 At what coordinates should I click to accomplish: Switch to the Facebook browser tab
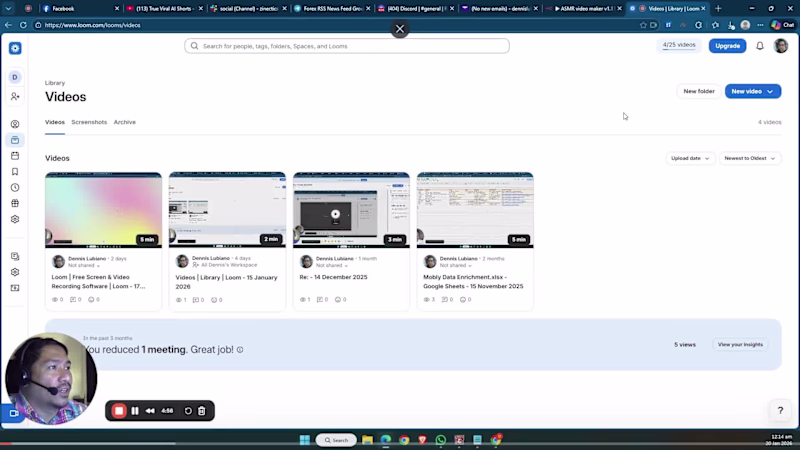[x=81, y=8]
